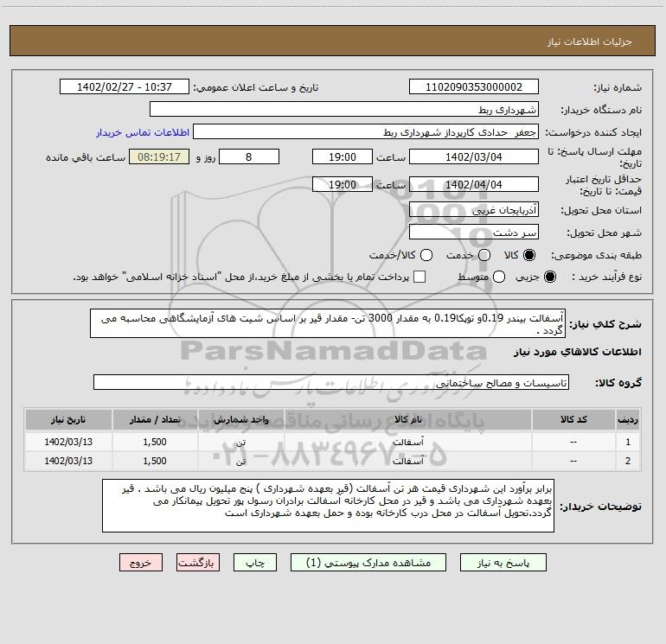Click the response deadline date 1402/03/04
Screen dimensions: 666x644
point(474,156)
